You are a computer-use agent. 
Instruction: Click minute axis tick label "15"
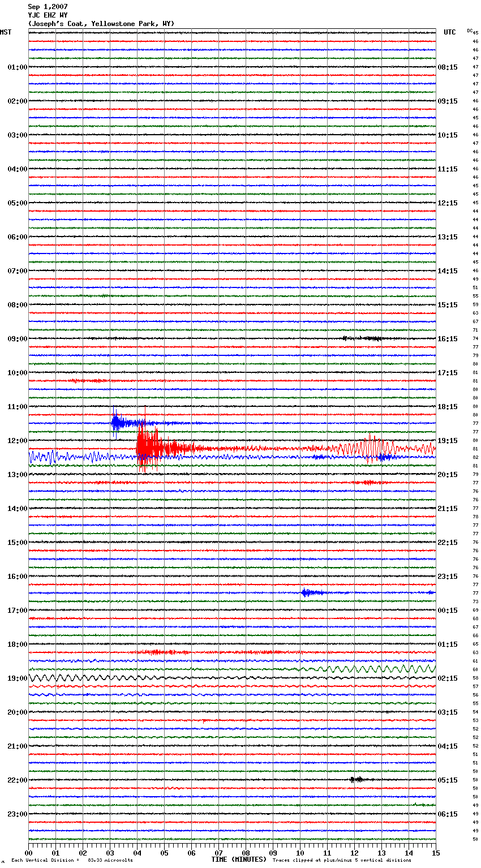coord(436,853)
